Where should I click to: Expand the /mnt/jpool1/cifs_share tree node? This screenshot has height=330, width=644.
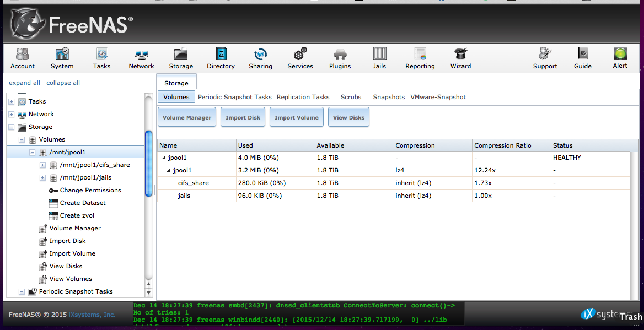[42, 165]
